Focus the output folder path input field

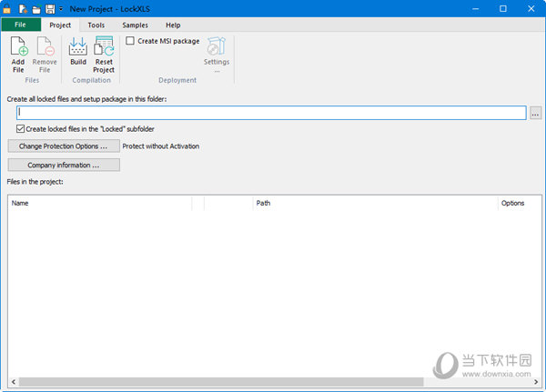tap(271, 113)
